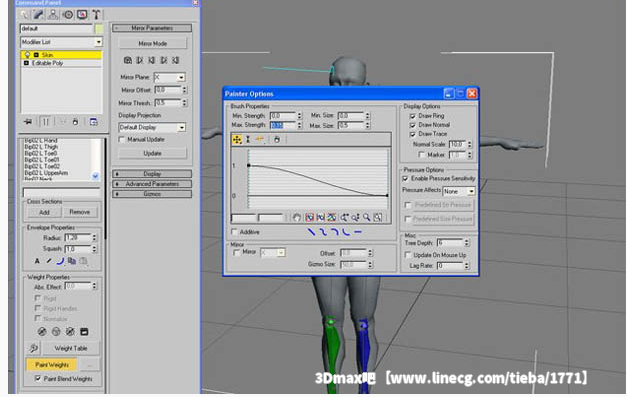Image resolution: width=627 pixels, height=397 pixels.
Task: Select the Move curve point tool
Action: 237,139
